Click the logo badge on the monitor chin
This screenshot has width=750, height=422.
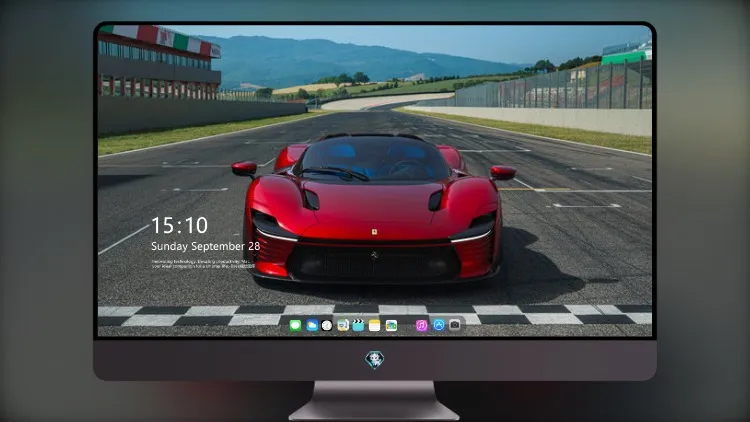pyautogui.click(x=375, y=360)
